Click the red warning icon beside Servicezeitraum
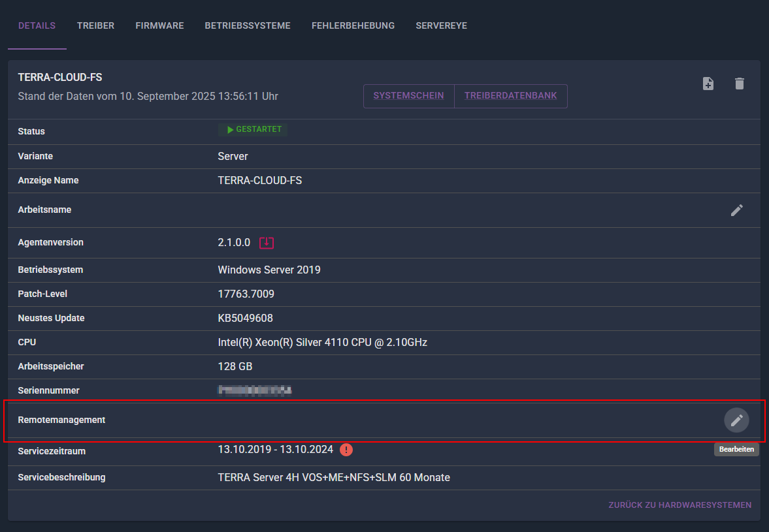 click(x=346, y=450)
